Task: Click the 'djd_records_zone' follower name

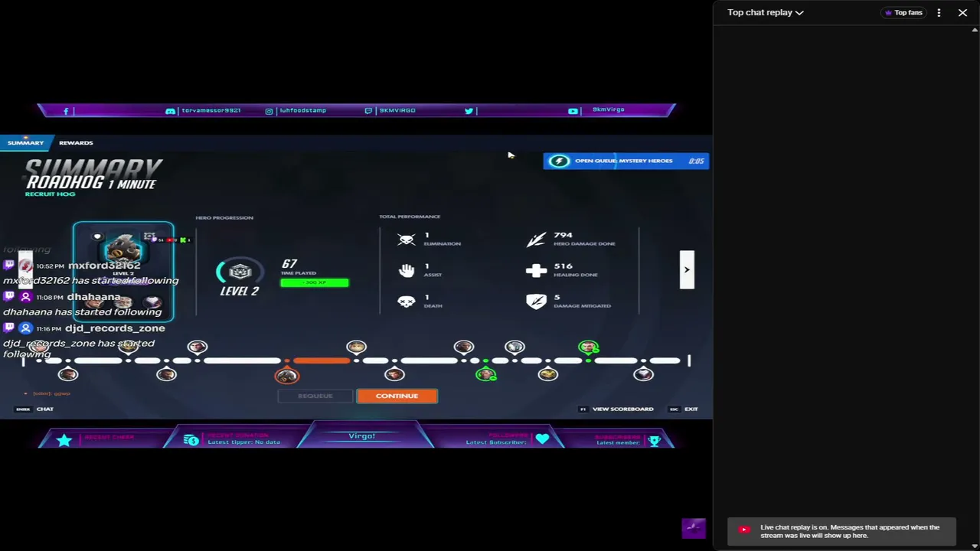Action: 115,328
